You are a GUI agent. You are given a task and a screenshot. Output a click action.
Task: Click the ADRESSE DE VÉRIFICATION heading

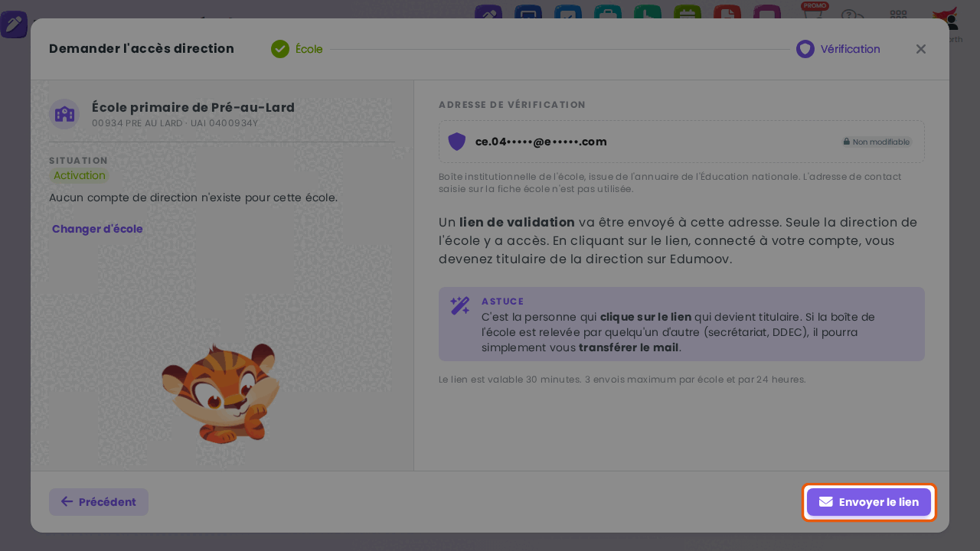pyautogui.click(x=512, y=105)
